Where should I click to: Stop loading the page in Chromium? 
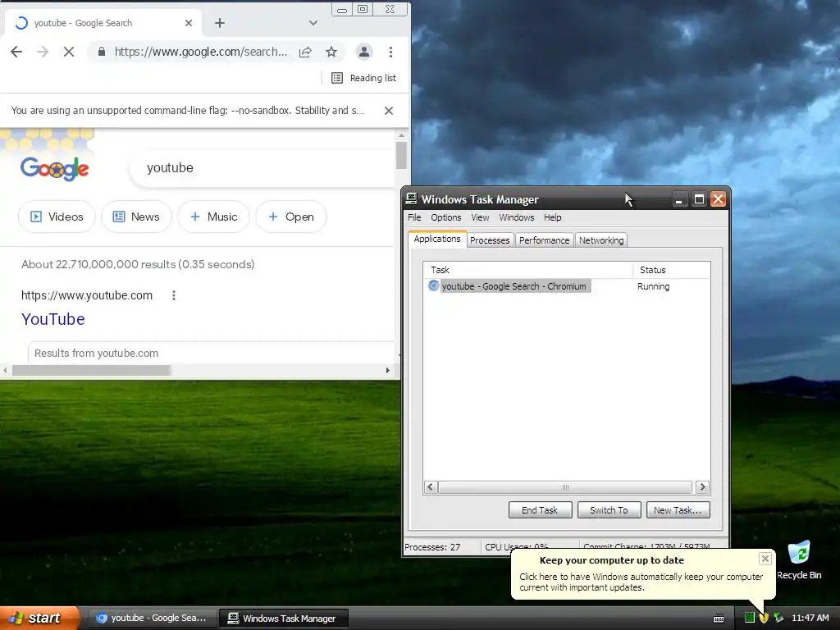(69, 52)
